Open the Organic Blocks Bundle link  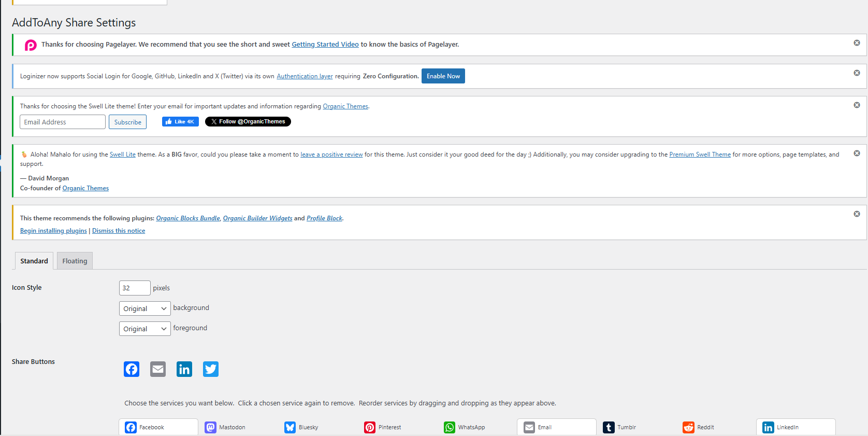tap(188, 218)
